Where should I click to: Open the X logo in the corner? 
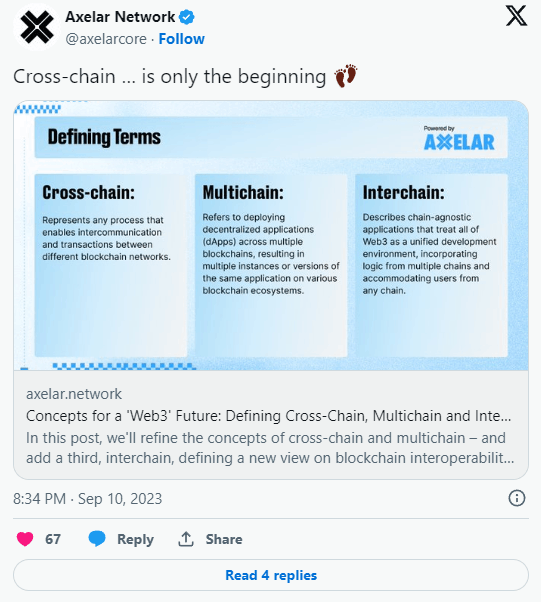pos(516,16)
